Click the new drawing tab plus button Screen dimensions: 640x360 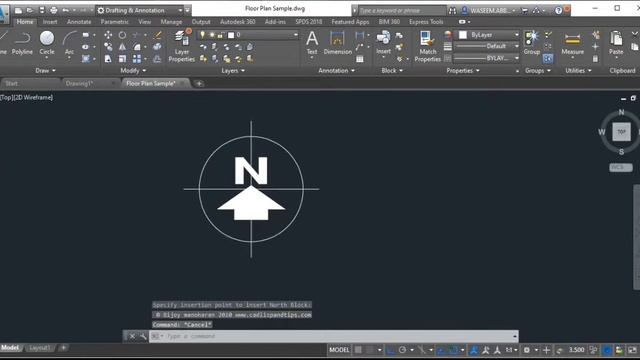(x=199, y=84)
